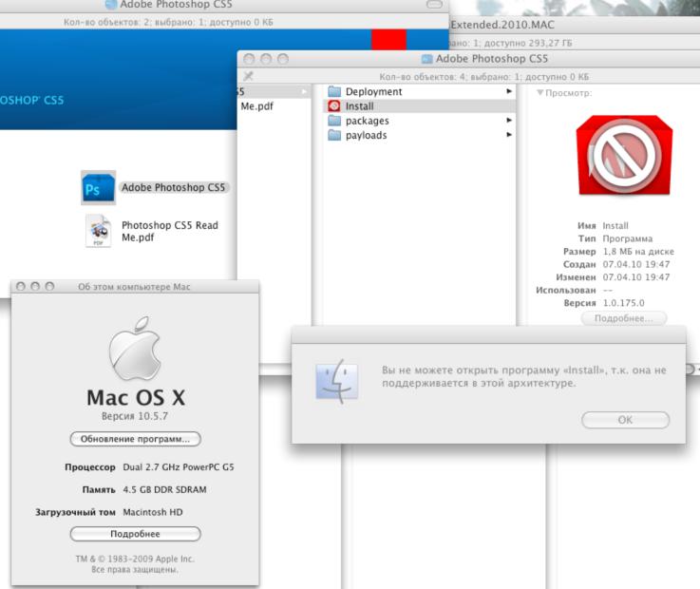Viewport: 700px width, 589px height.
Task: Click the Тип value Программа
Action: (x=627, y=238)
